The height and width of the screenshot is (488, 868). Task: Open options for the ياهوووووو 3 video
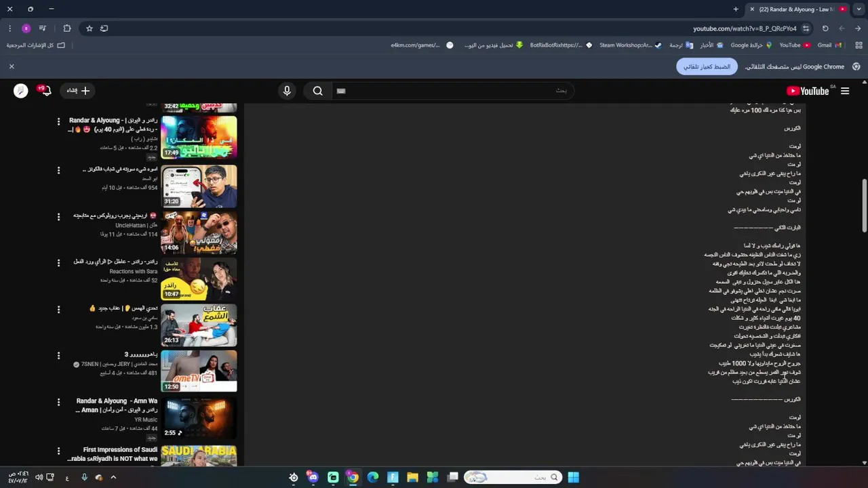click(x=58, y=356)
